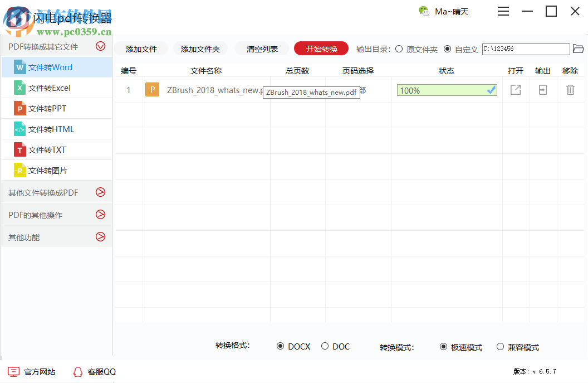Viewport: 588px width, 383px height.
Task: Visit 官方网站 official website
Action: pyautogui.click(x=37, y=371)
